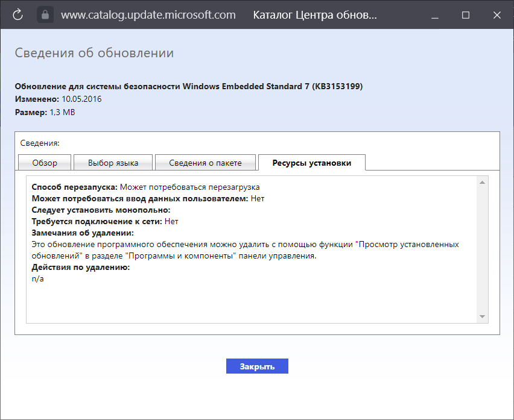
Task: Click the Действия по удалению label
Action: click(81, 268)
